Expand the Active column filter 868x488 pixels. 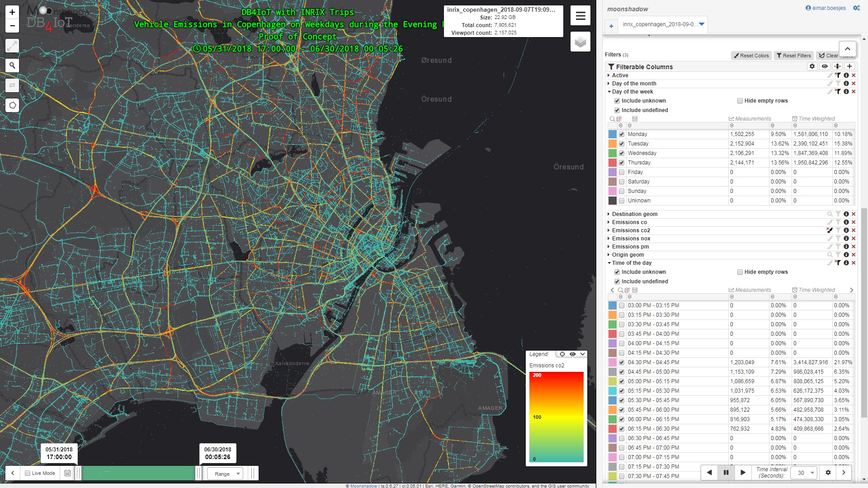click(x=609, y=75)
